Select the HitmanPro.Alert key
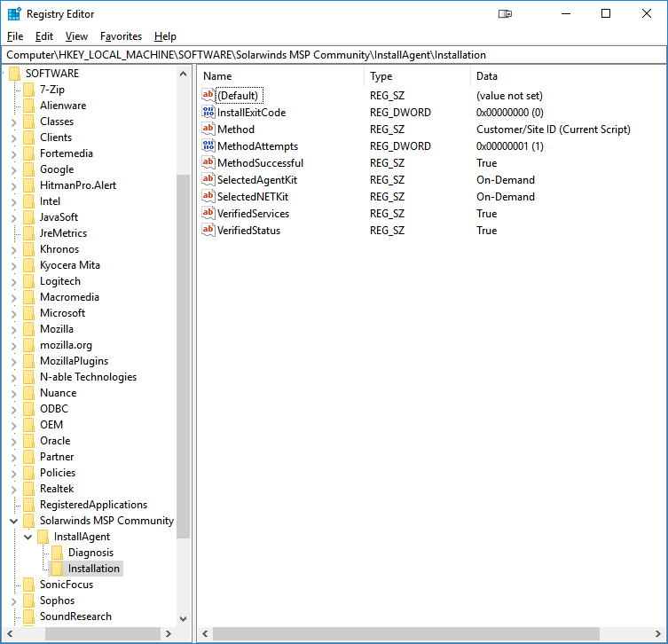 78,185
